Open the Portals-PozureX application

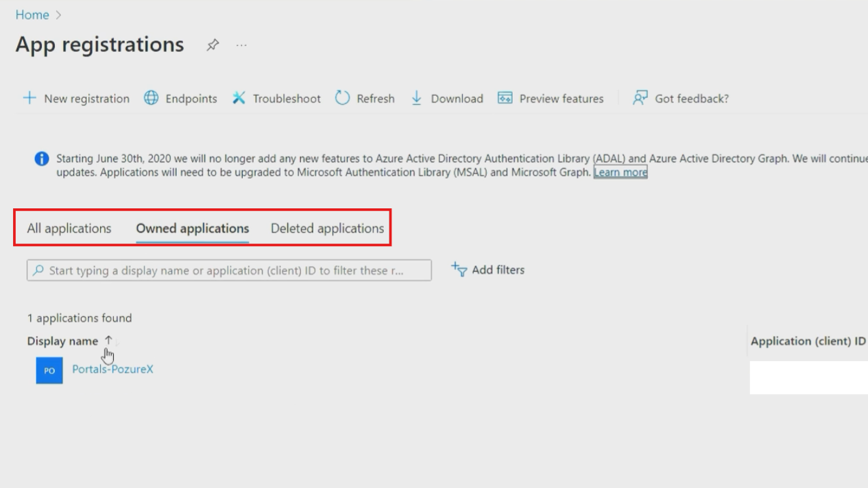tap(112, 369)
